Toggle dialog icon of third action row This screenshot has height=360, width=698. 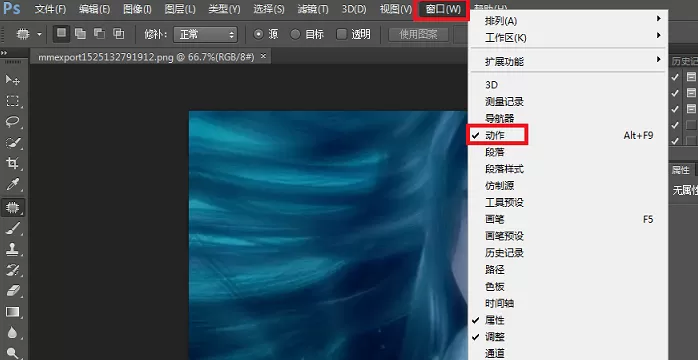[x=691, y=109]
